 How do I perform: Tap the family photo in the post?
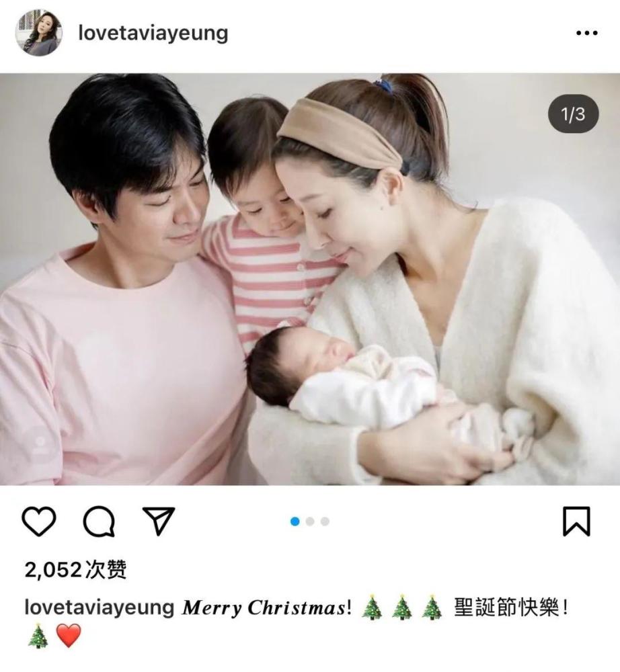click(310, 279)
